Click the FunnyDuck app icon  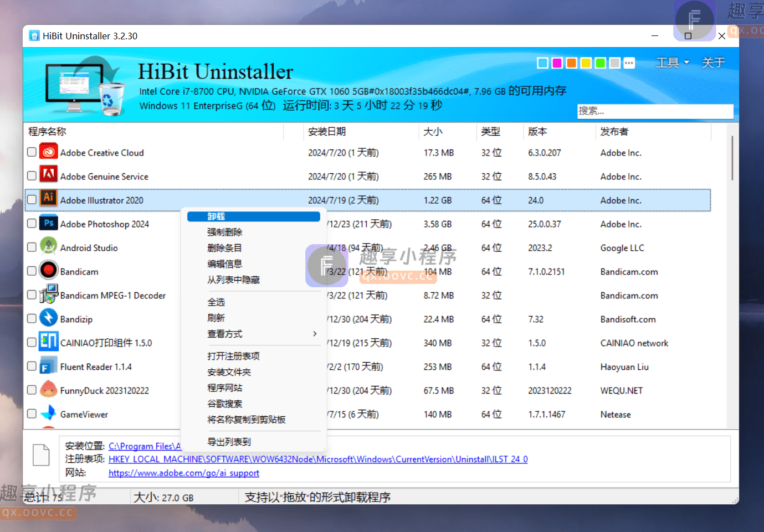click(49, 390)
